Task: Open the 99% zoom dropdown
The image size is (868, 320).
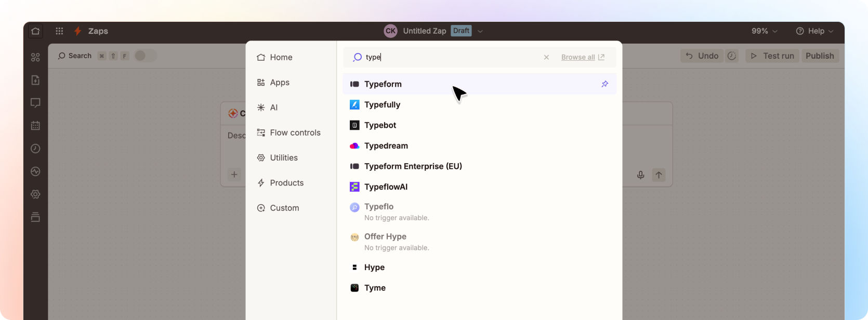Action: [x=764, y=31]
